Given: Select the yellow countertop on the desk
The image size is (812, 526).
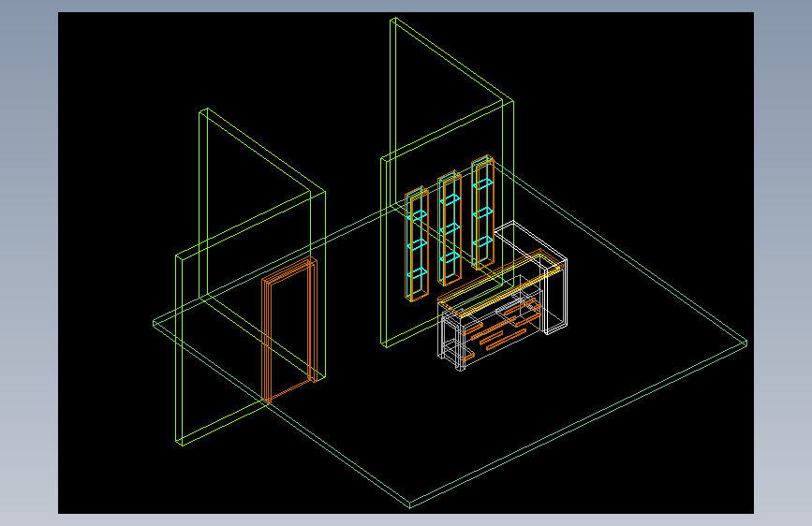Looking at the screenshot, I should pos(500,284).
